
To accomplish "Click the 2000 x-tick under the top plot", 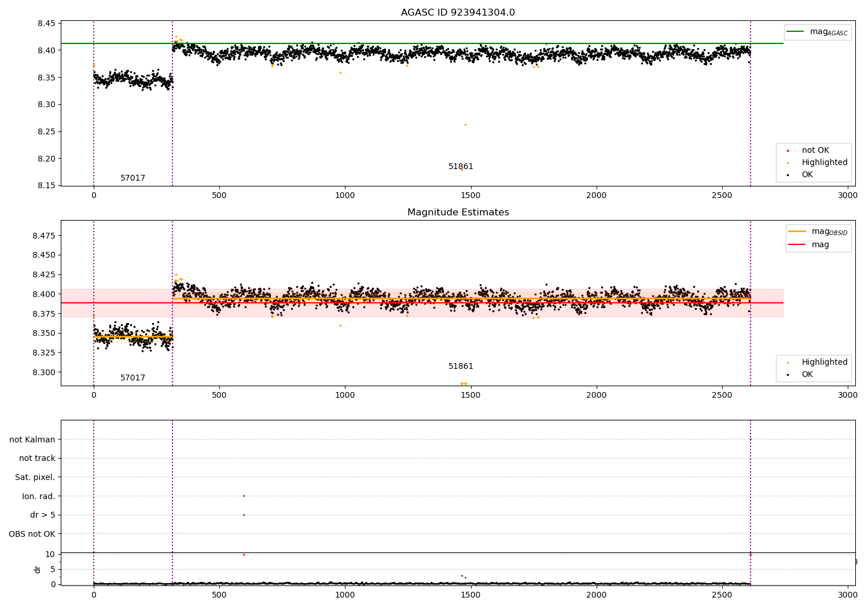I will coord(597,196).
